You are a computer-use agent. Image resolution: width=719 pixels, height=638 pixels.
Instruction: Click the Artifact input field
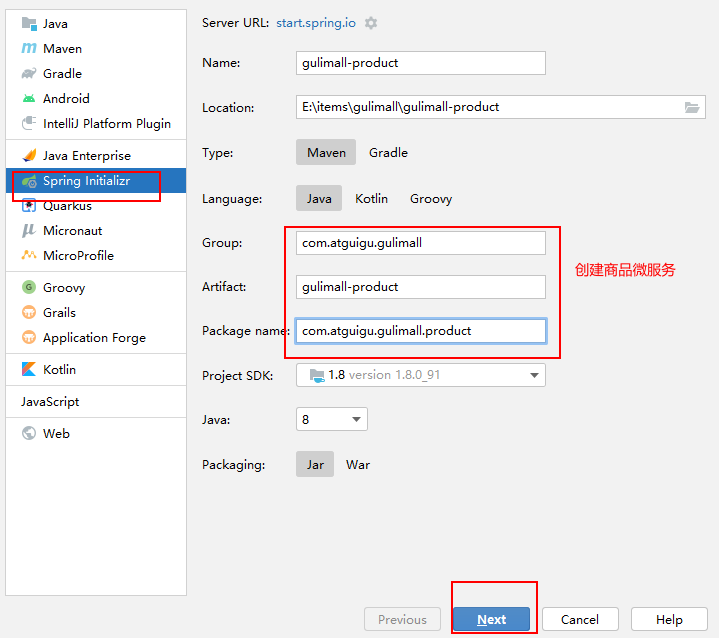(x=421, y=287)
